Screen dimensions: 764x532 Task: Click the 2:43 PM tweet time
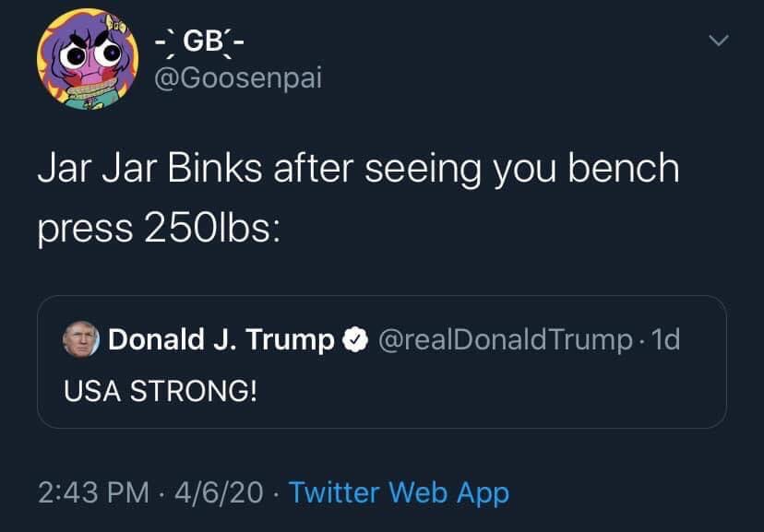pos(92,492)
